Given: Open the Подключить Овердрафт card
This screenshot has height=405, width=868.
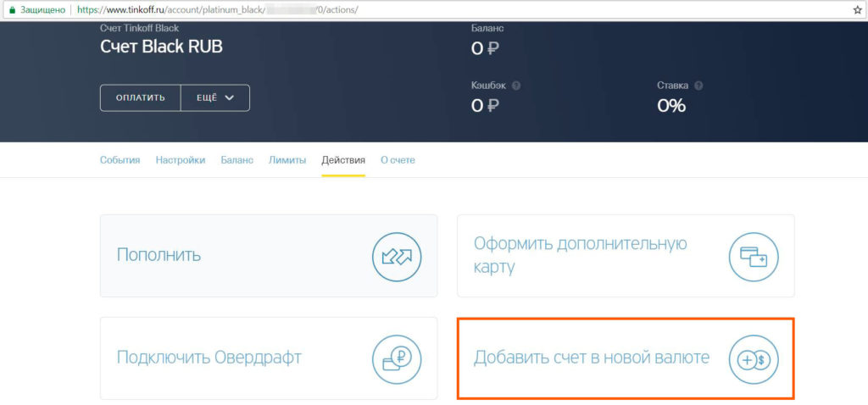Looking at the screenshot, I should 269,358.
